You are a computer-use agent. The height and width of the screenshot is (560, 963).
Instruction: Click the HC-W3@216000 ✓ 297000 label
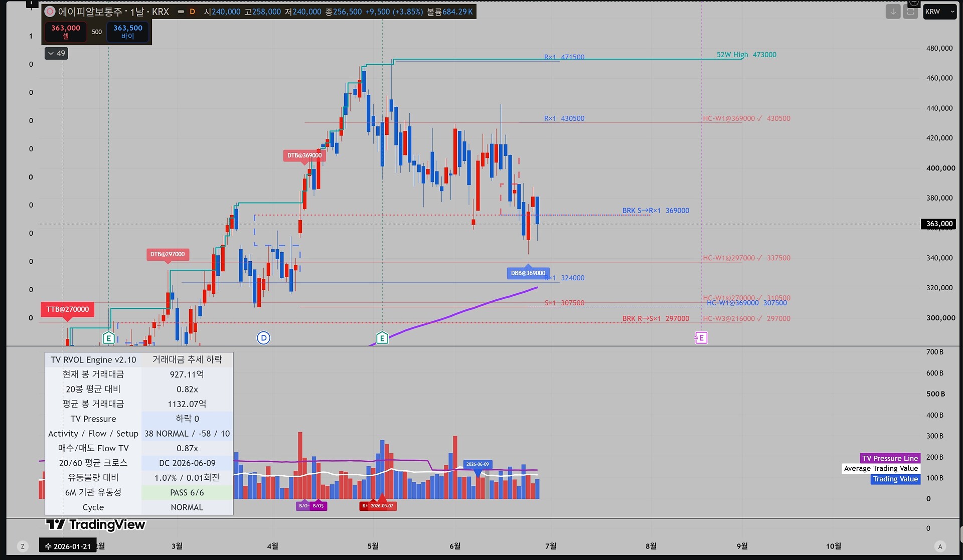pos(746,318)
